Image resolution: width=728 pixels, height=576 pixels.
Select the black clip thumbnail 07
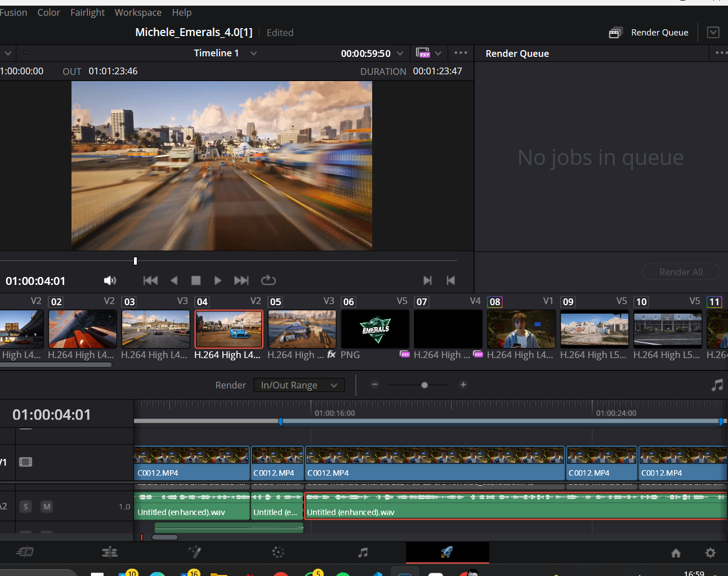coord(448,329)
